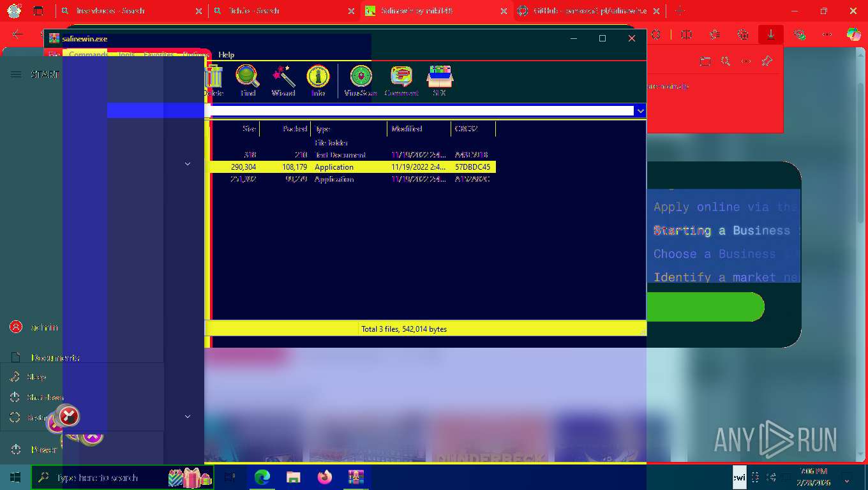
Task: Open Collections in Edge toolbar
Action: tap(742, 34)
